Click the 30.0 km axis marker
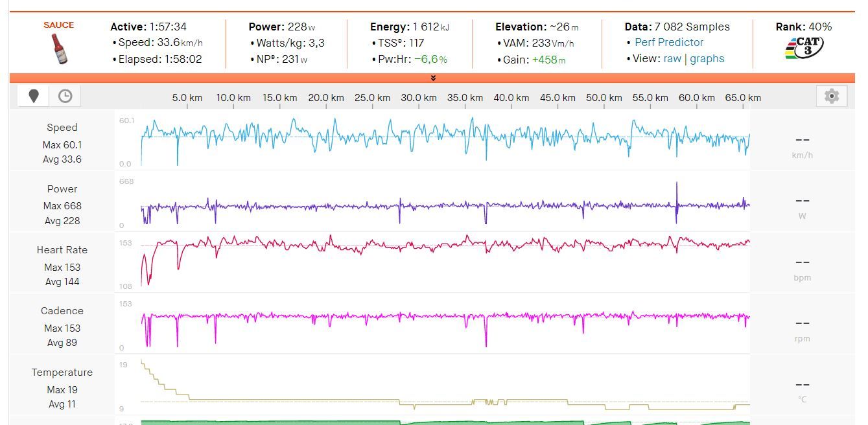The width and height of the screenshot is (868, 425). pyautogui.click(x=419, y=98)
